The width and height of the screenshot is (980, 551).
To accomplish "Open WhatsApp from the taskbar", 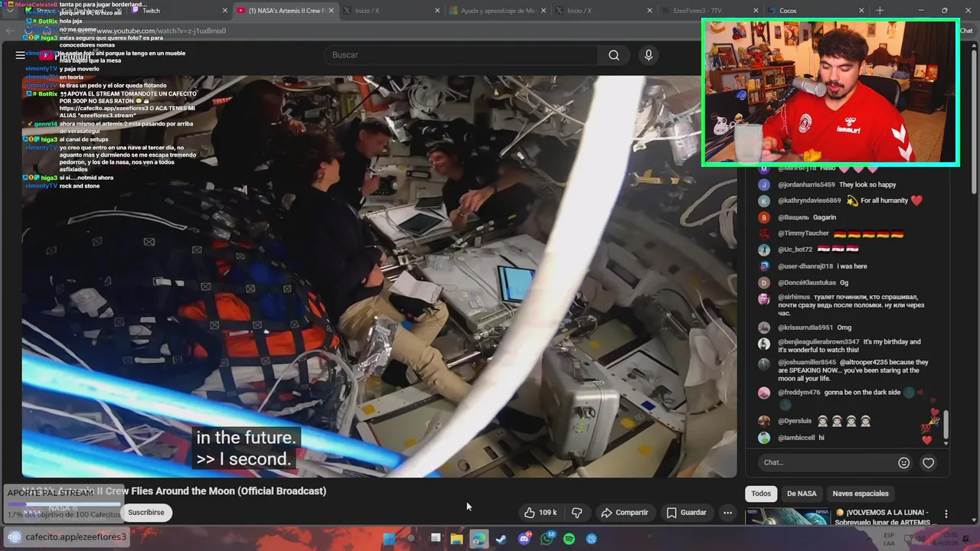I will tap(547, 539).
